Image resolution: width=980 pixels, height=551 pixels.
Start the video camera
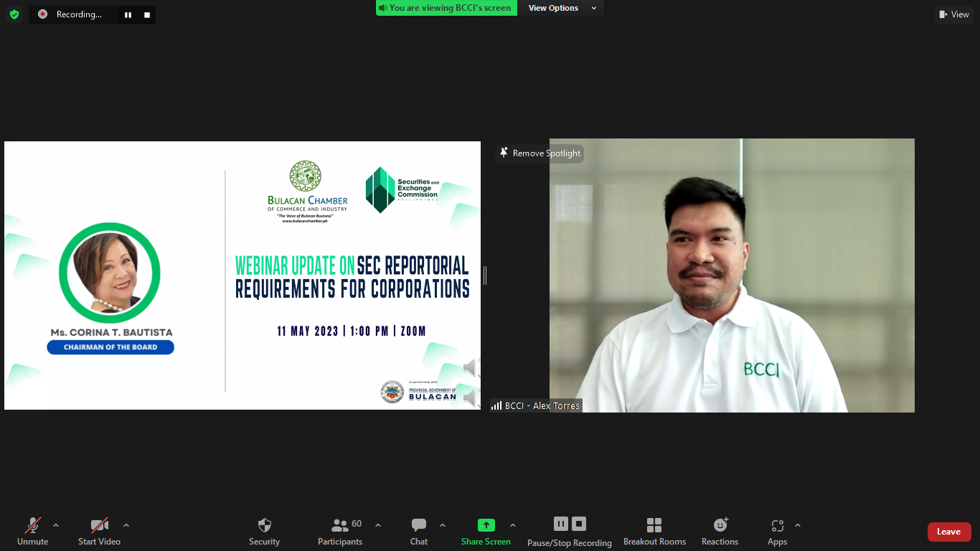point(99,532)
